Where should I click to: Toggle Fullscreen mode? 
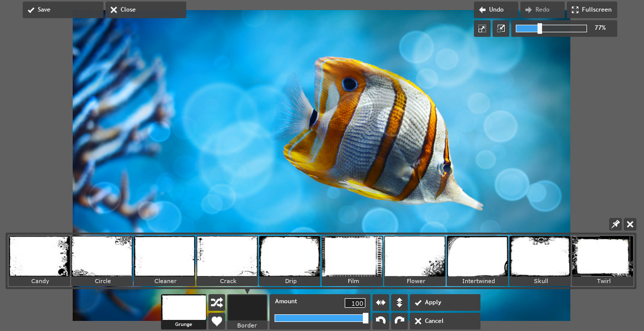click(x=592, y=10)
